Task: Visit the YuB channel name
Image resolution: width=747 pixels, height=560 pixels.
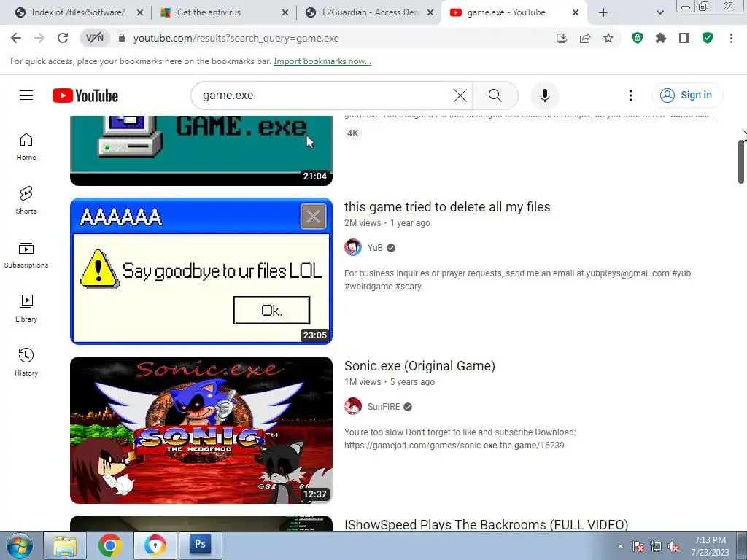Action: [x=375, y=248]
